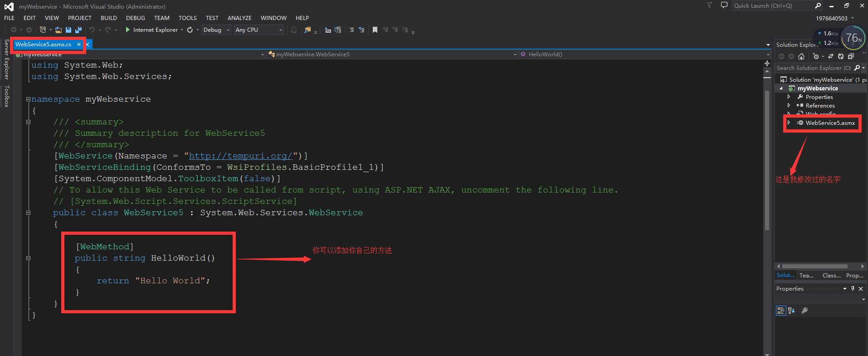Collapse the HelloWorld method outline block

pos(28,258)
